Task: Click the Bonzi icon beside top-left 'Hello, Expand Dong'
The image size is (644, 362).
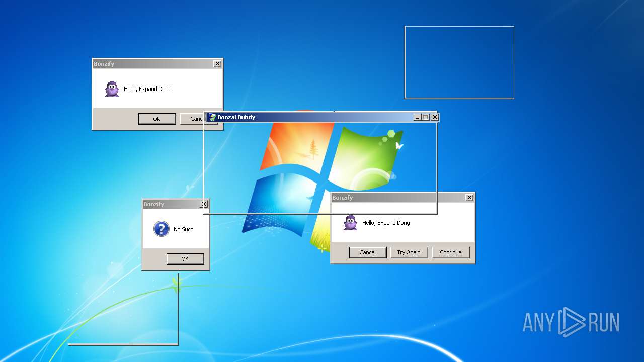Action: tap(112, 89)
